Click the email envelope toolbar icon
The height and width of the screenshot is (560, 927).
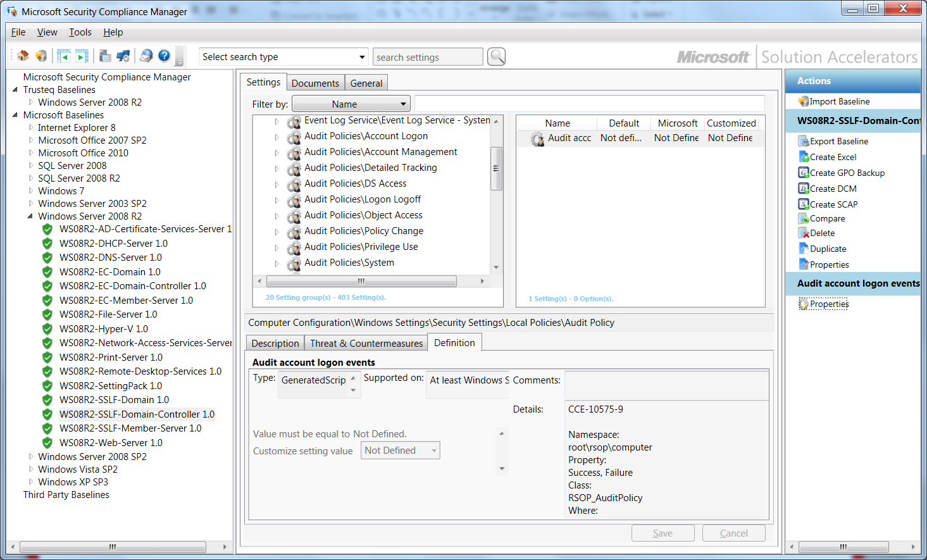click(146, 56)
